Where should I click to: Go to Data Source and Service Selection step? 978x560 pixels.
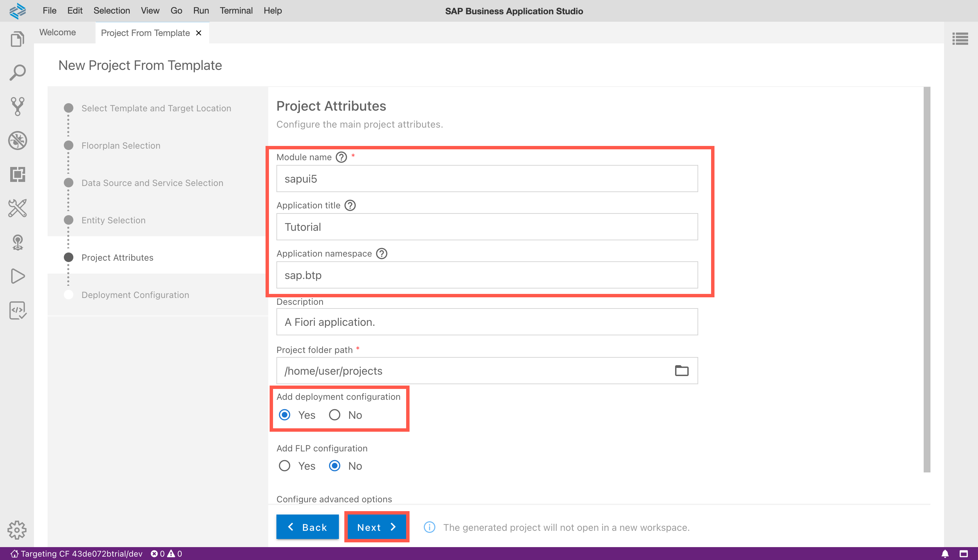[x=152, y=183]
